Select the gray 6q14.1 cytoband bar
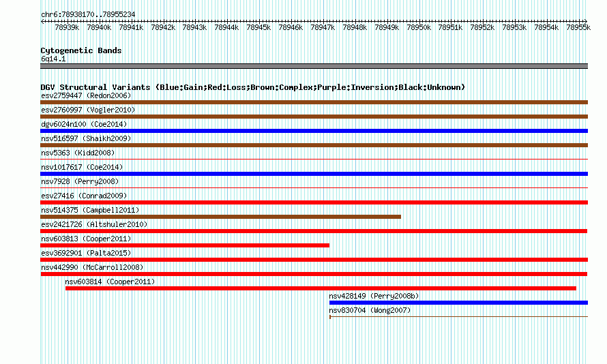 pyautogui.click(x=314, y=66)
